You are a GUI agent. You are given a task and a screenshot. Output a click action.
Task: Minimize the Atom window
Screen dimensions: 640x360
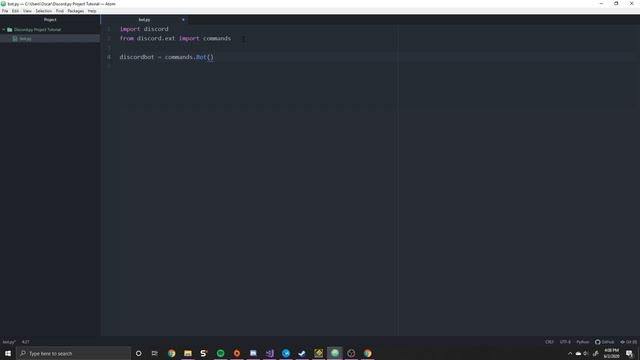(x=601, y=4)
